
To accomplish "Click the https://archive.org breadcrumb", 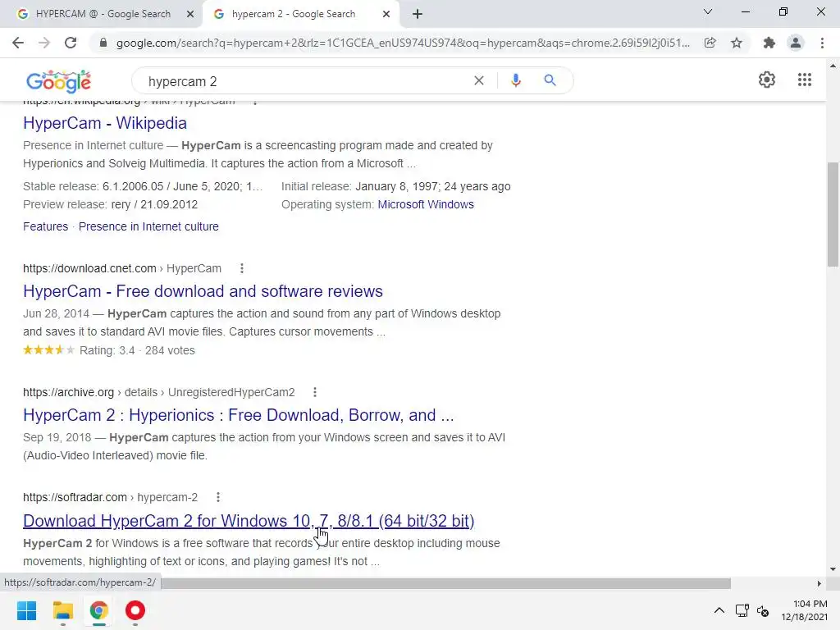I will [x=69, y=392].
